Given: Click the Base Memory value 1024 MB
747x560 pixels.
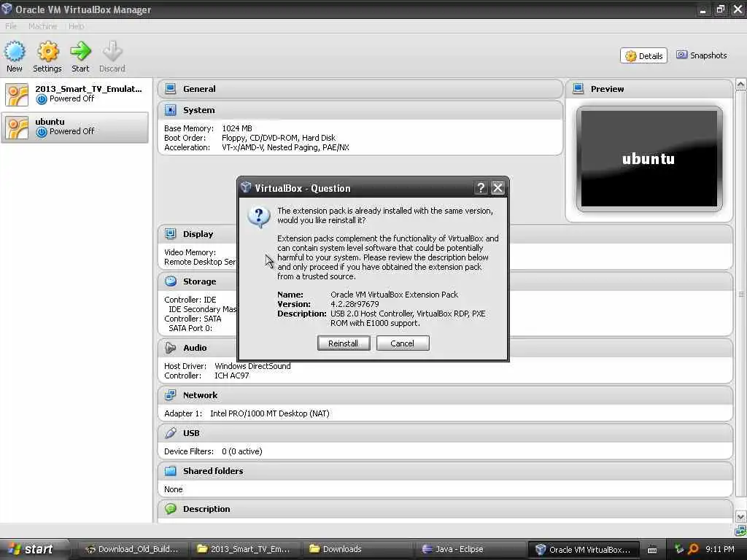Looking at the screenshot, I should 237,128.
